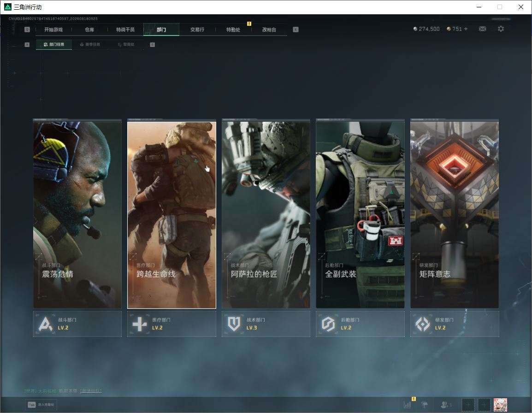Open the 特战干员 tab

[125, 29]
